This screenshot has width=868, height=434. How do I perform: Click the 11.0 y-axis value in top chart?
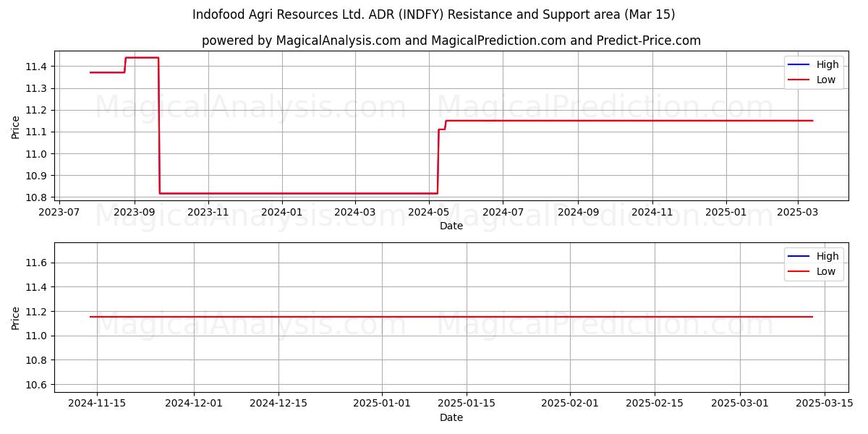[37, 154]
